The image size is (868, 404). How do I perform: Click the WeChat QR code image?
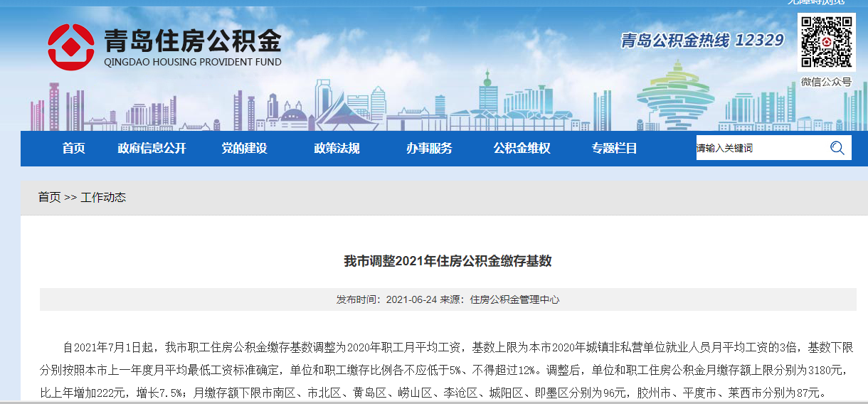826,42
